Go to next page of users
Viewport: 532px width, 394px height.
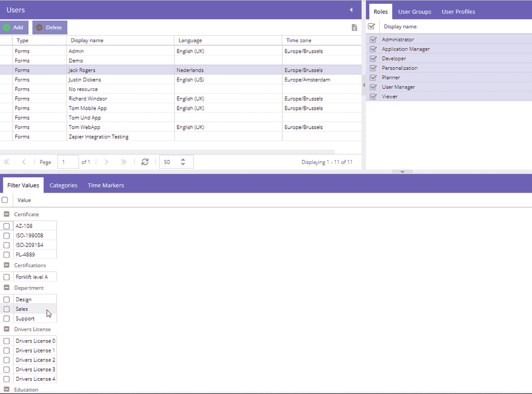coord(106,162)
